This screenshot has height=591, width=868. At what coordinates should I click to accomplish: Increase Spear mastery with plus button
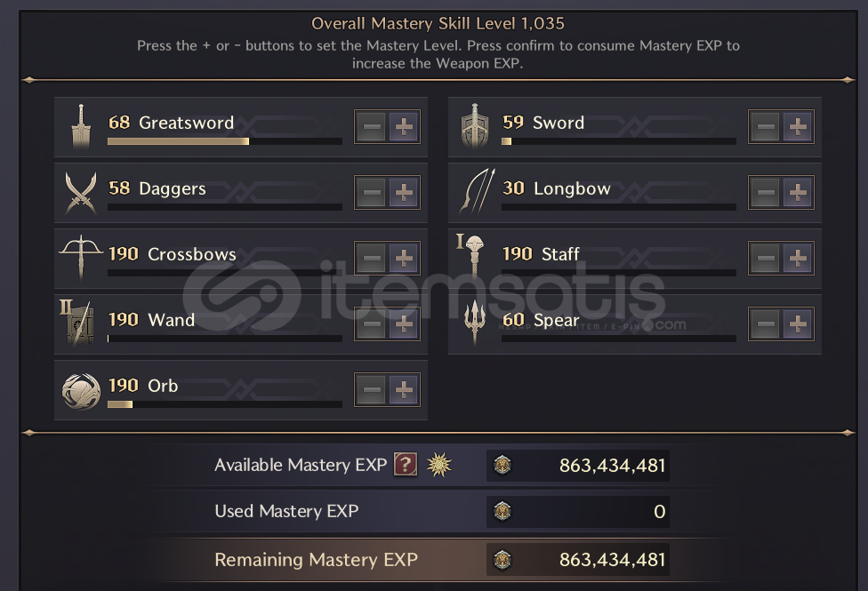point(798,324)
